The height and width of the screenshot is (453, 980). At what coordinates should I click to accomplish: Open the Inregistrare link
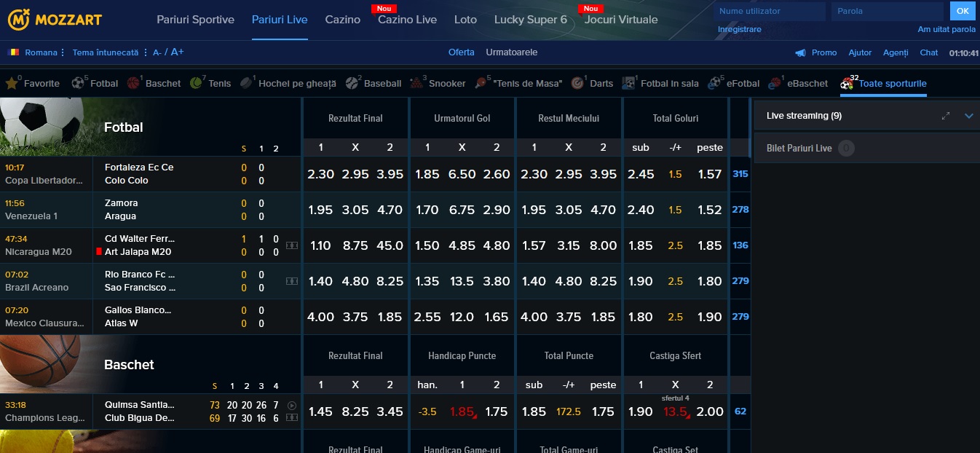(740, 30)
